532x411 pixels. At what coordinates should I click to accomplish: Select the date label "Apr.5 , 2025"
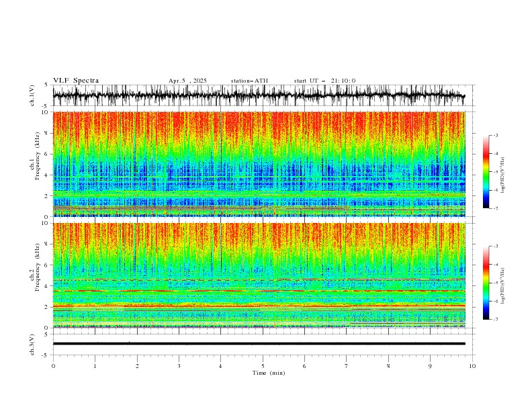point(187,81)
